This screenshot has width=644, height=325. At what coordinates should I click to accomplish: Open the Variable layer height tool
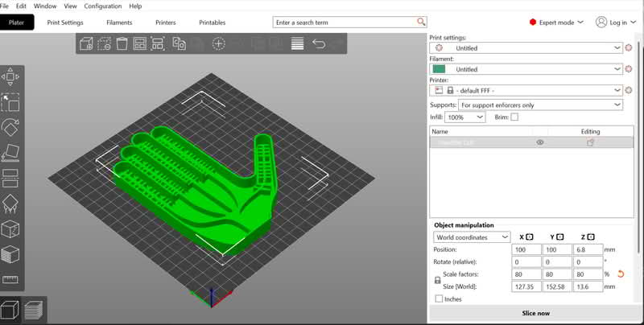coord(297,43)
